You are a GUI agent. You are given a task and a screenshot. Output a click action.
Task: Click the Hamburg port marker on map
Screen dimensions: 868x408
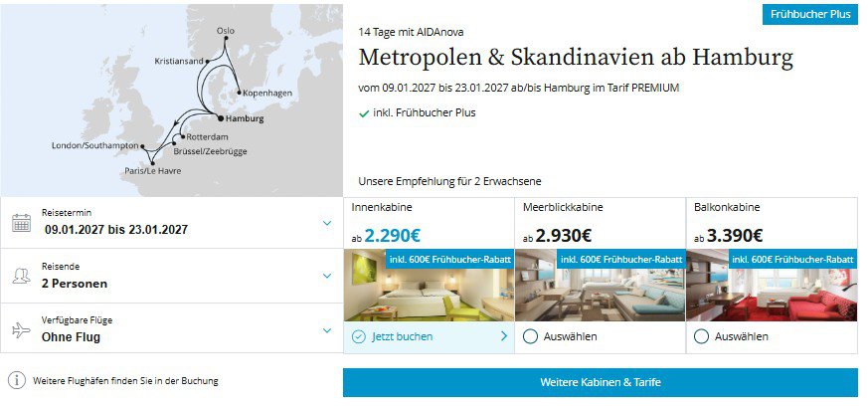coord(218,118)
